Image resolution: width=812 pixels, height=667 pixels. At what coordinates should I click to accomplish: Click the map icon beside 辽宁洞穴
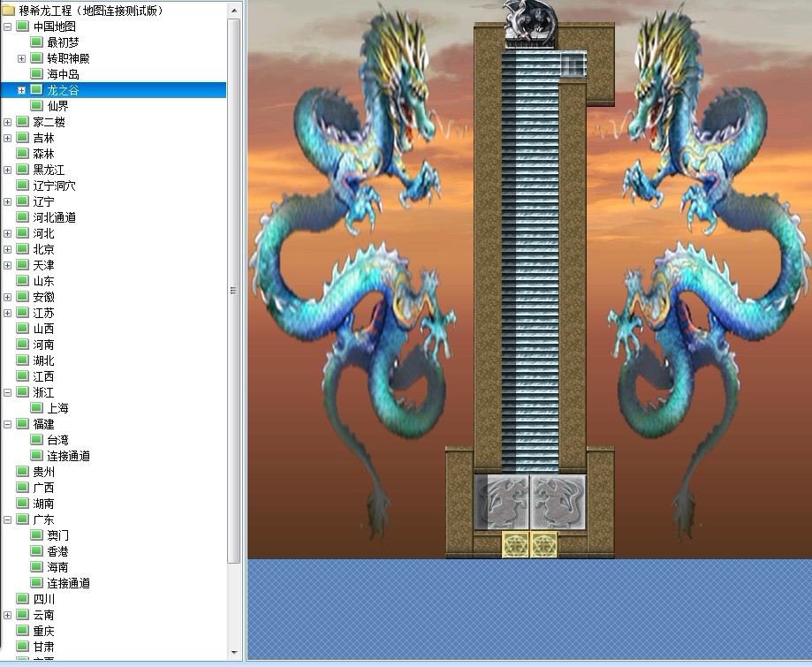pos(22,186)
